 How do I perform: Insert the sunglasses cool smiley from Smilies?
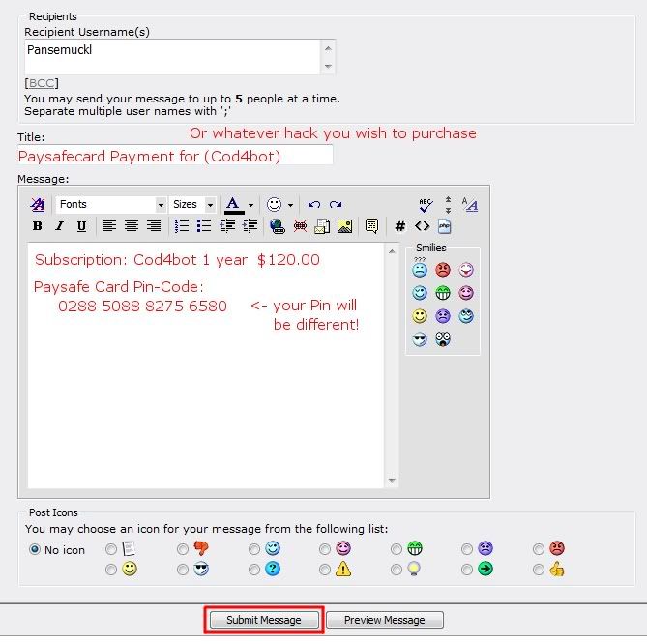(x=420, y=339)
